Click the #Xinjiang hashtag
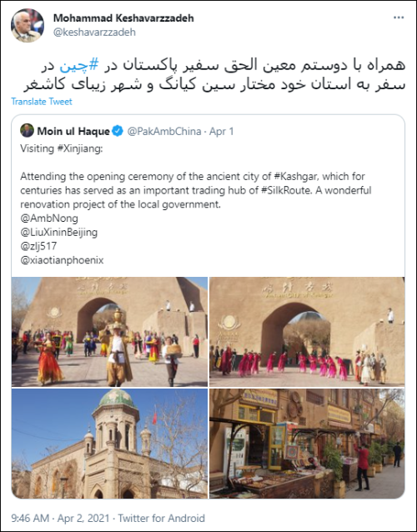The height and width of the screenshot is (532, 417). [x=79, y=148]
